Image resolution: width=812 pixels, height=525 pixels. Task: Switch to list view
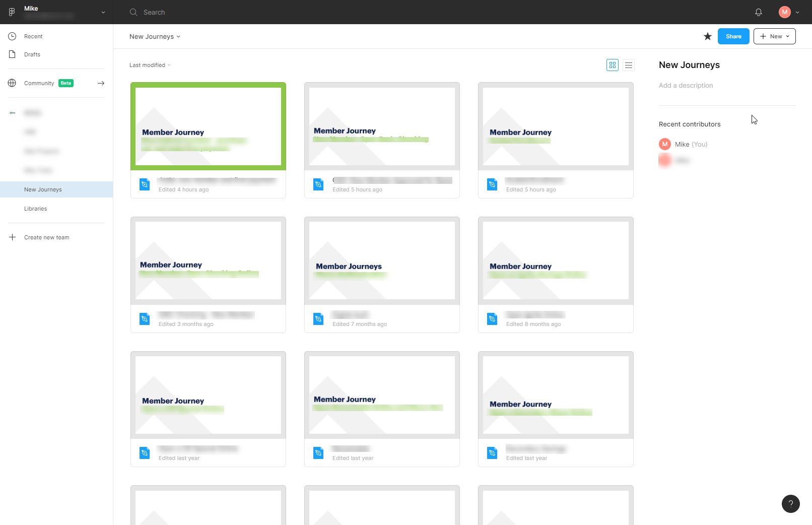pos(628,65)
